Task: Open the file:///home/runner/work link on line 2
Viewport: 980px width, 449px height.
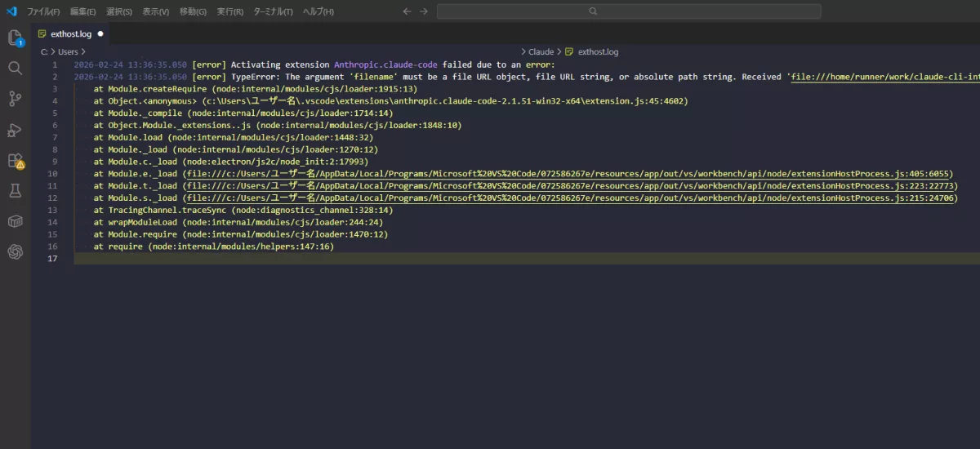Action: point(885,77)
